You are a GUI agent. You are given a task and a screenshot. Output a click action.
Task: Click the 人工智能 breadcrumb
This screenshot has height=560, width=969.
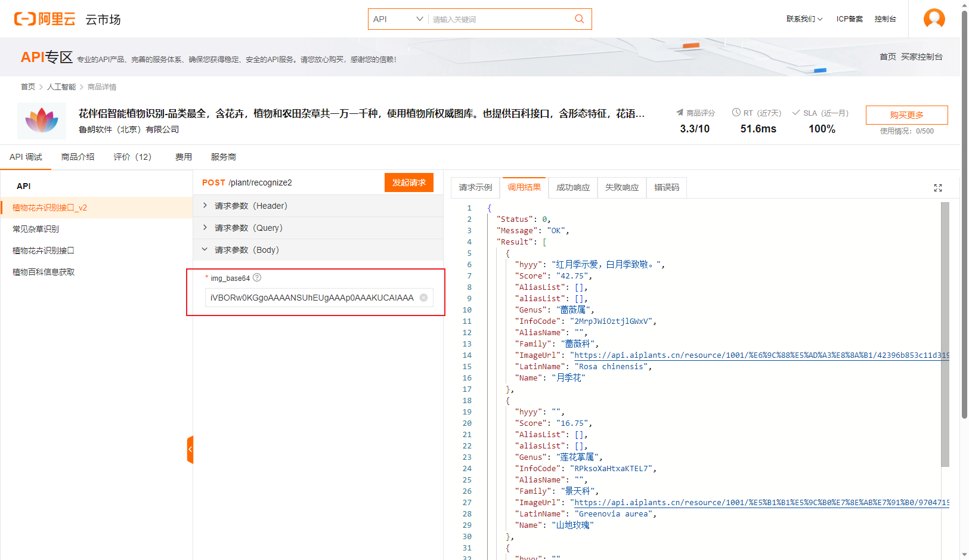click(61, 87)
